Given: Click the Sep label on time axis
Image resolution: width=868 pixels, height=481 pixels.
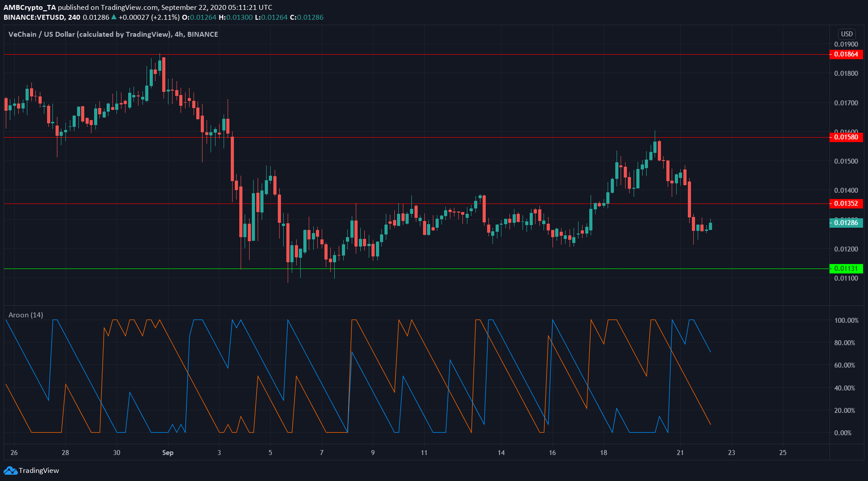Looking at the screenshot, I should [x=168, y=453].
